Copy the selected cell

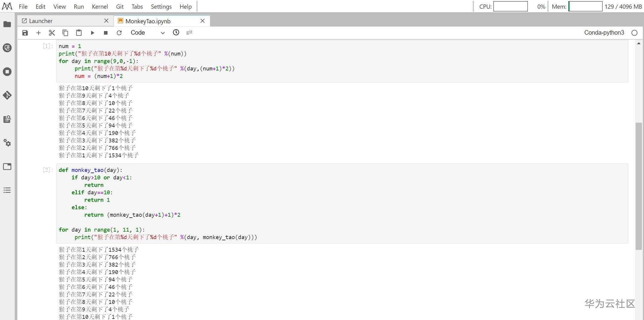(65, 33)
